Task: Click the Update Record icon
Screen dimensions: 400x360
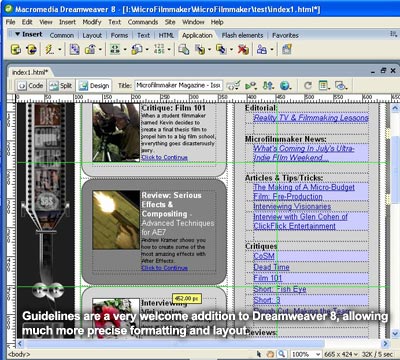Action: click(x=221, y=50)
